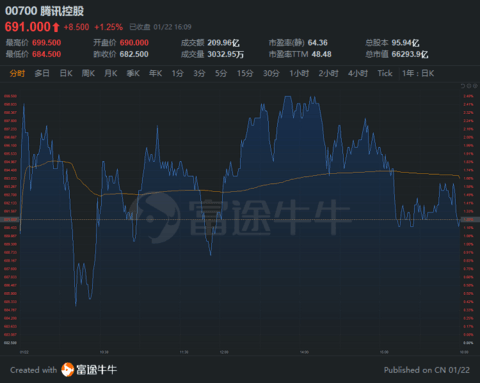480x383 pixels.
Task: Select the 1年 : 日K range option
Action: [418, 73]
